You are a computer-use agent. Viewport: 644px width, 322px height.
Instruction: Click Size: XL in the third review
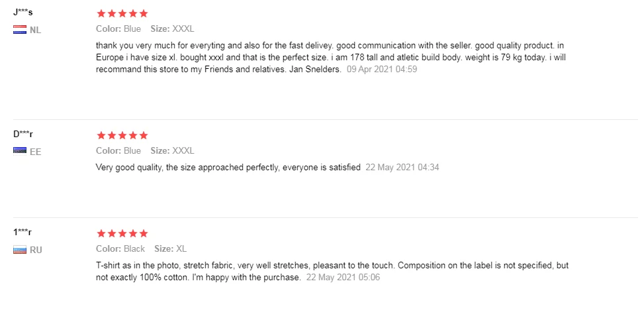tap(172, 249)
